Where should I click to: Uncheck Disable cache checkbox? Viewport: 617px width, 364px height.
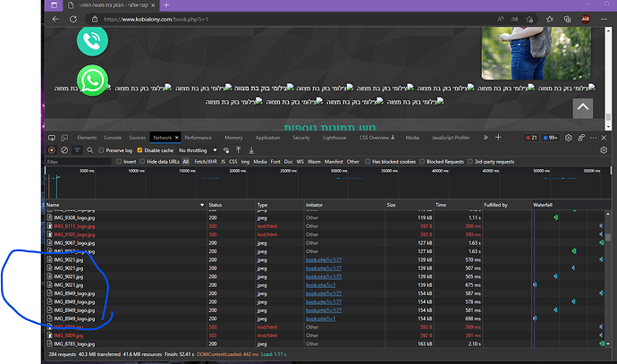point(139,150)
